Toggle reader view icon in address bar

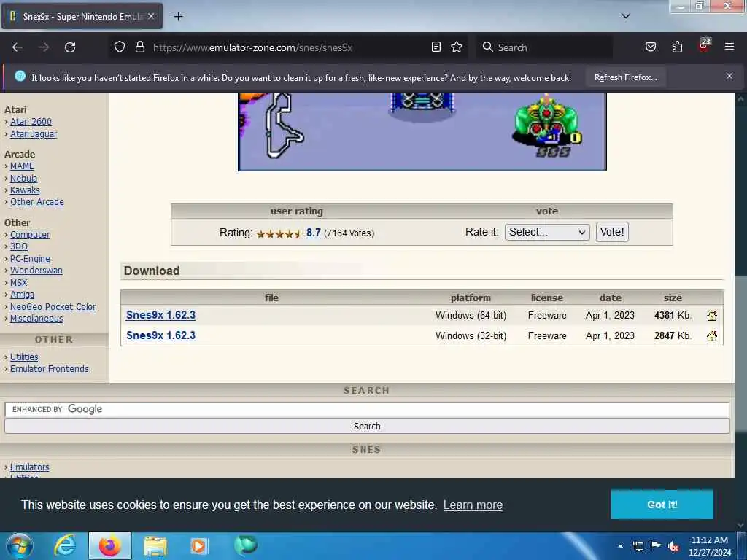tap(436, 47)
